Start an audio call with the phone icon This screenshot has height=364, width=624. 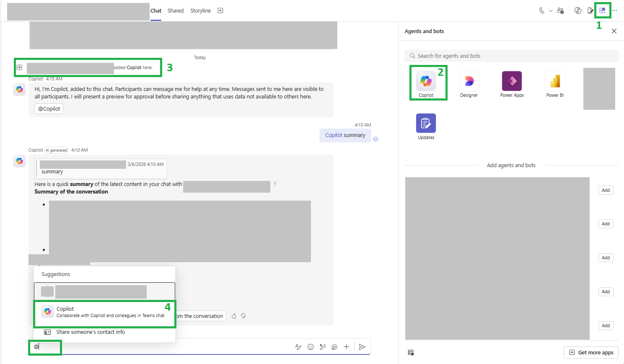pos(541,10)
